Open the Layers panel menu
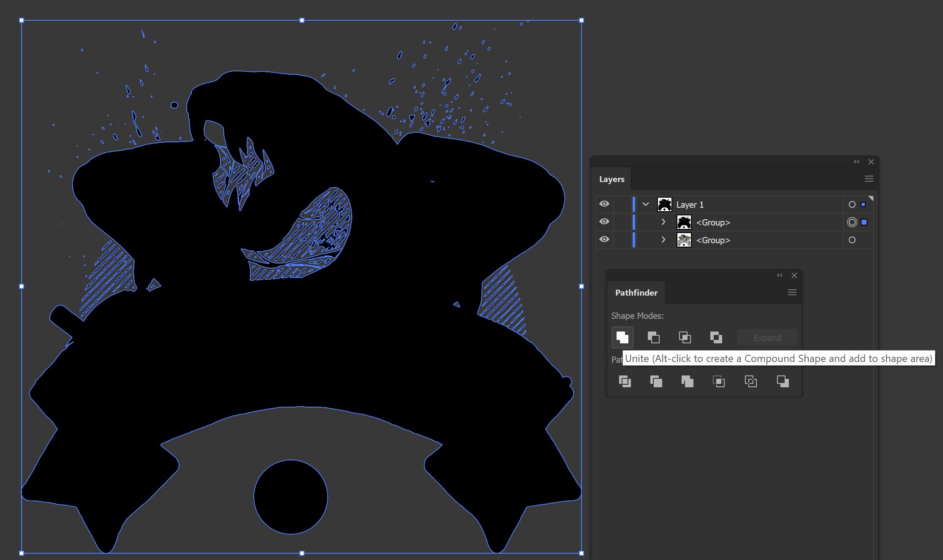Image resolution: width=943 pixels, height=560 pixels. pyautogui.click(x=869, y=179)
